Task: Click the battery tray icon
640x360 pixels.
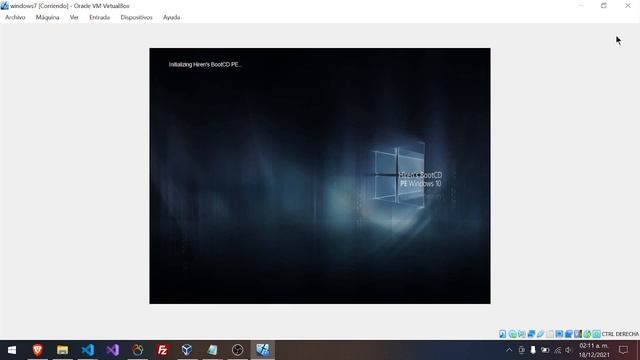Action: click(x=545, y=350)
